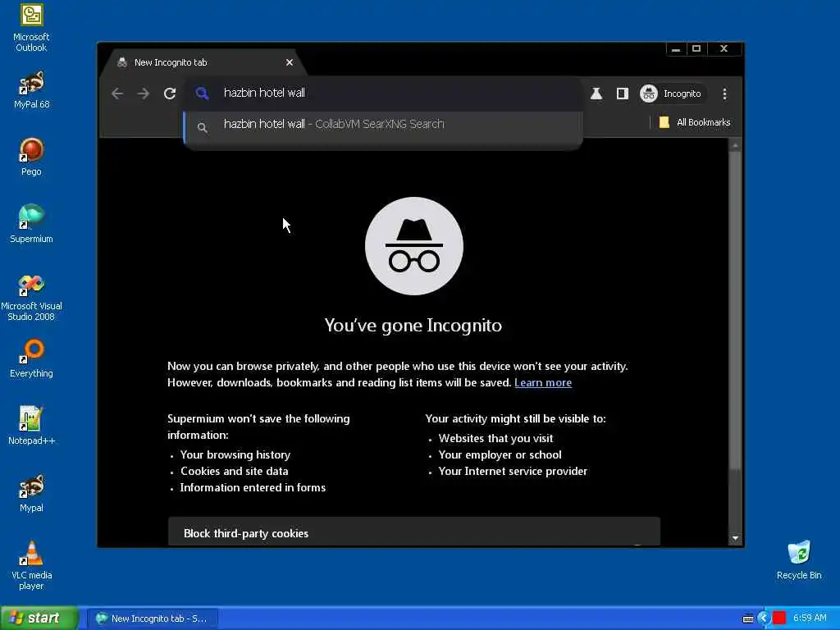The image size is (840, 630).
Task: Click the Incognito profile button
Action: [672, 94]
